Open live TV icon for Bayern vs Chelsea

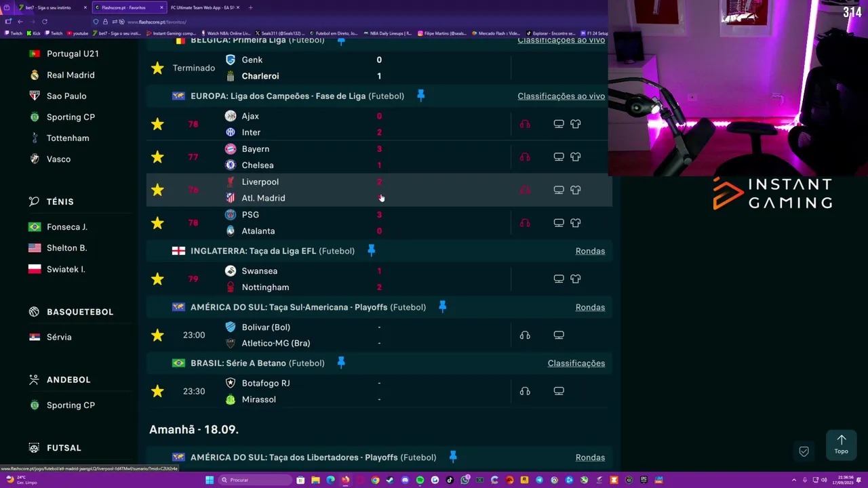click(559, 157)
